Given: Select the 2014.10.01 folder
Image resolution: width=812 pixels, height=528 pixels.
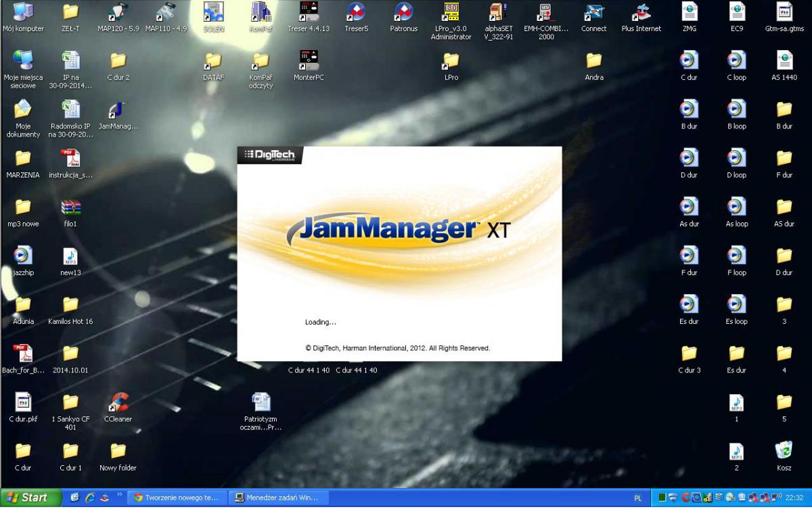Looking at the screenshot, I should [x=70, y=359].
